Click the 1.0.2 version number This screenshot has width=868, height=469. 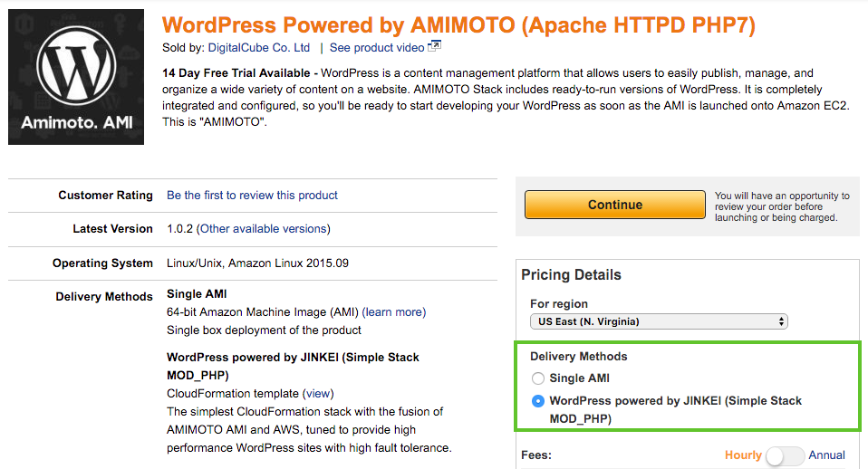(x=180, y=229)
